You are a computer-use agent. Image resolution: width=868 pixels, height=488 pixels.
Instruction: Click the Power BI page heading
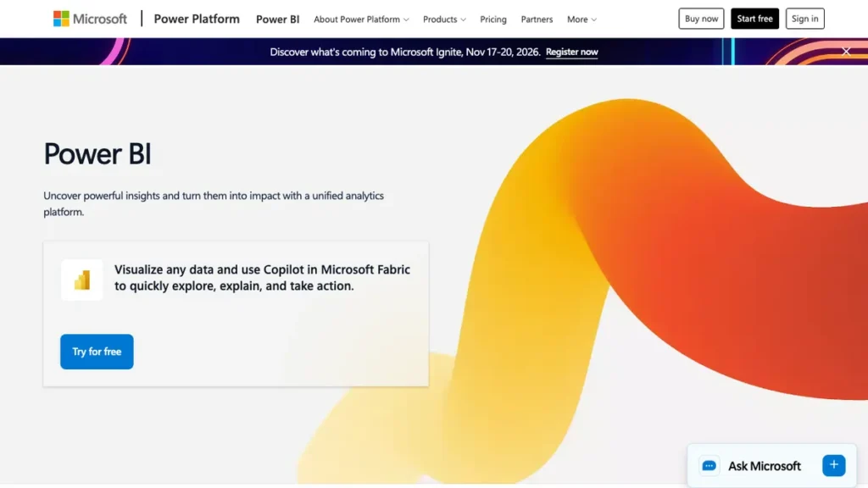point(97,154)
